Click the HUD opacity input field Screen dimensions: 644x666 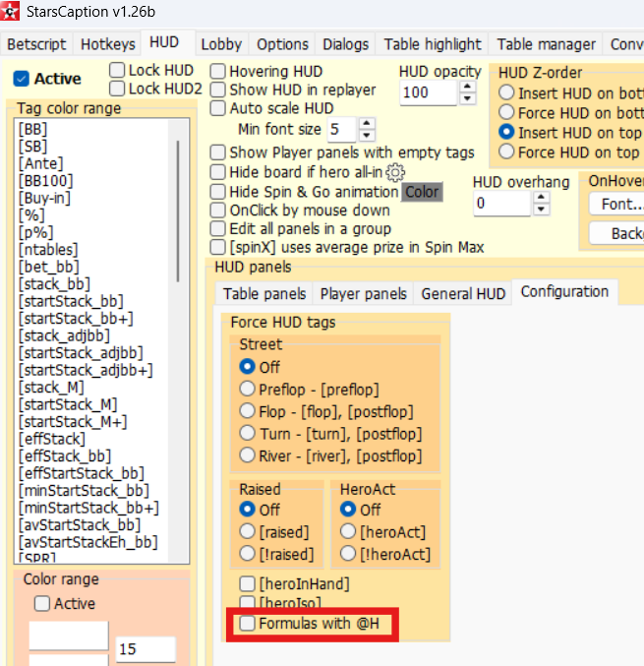(x=429, y=92)
